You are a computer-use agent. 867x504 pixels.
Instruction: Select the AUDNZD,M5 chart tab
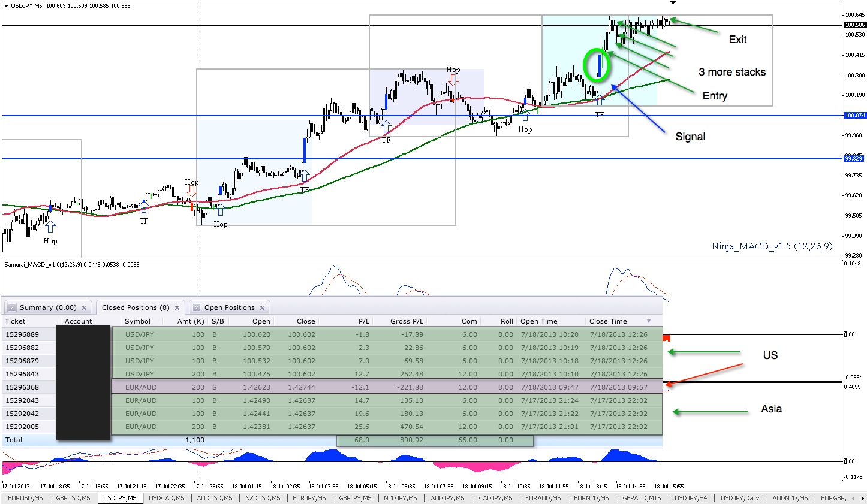(x=790, y=498)
